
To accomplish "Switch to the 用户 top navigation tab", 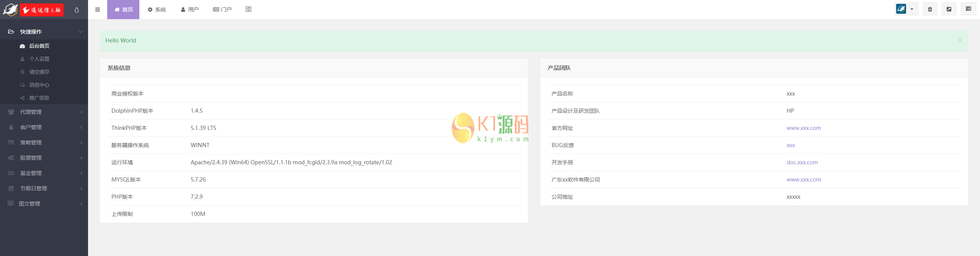I will click(189, 10).
